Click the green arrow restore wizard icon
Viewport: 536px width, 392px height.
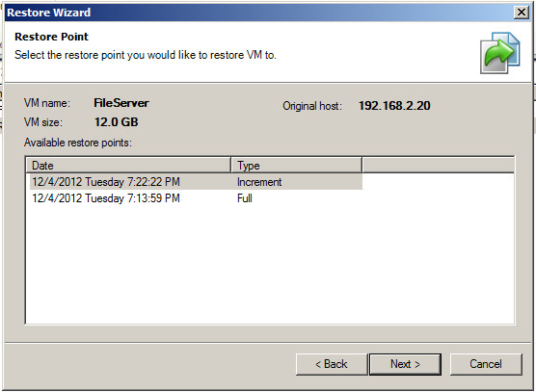coord(500,53)
